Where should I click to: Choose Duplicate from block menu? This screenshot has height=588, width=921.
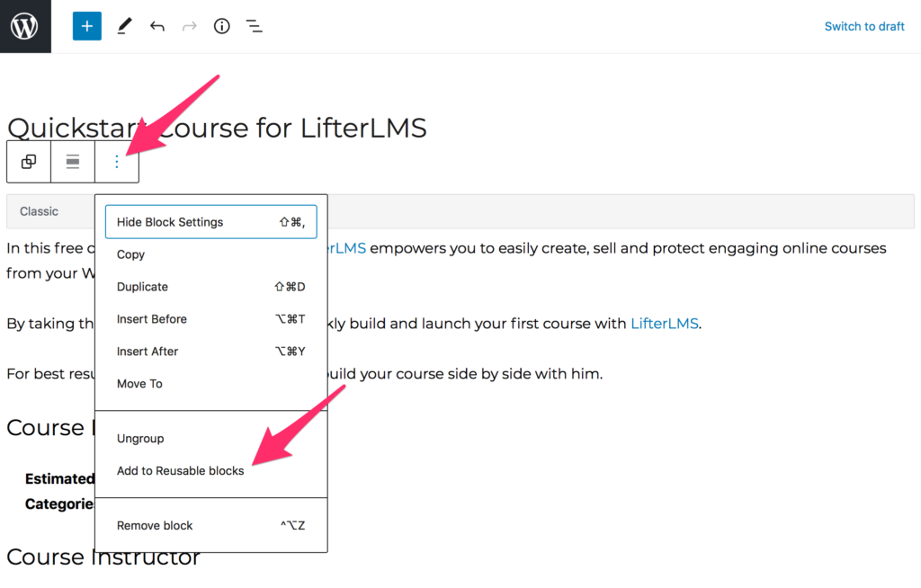tap(210, 287)
